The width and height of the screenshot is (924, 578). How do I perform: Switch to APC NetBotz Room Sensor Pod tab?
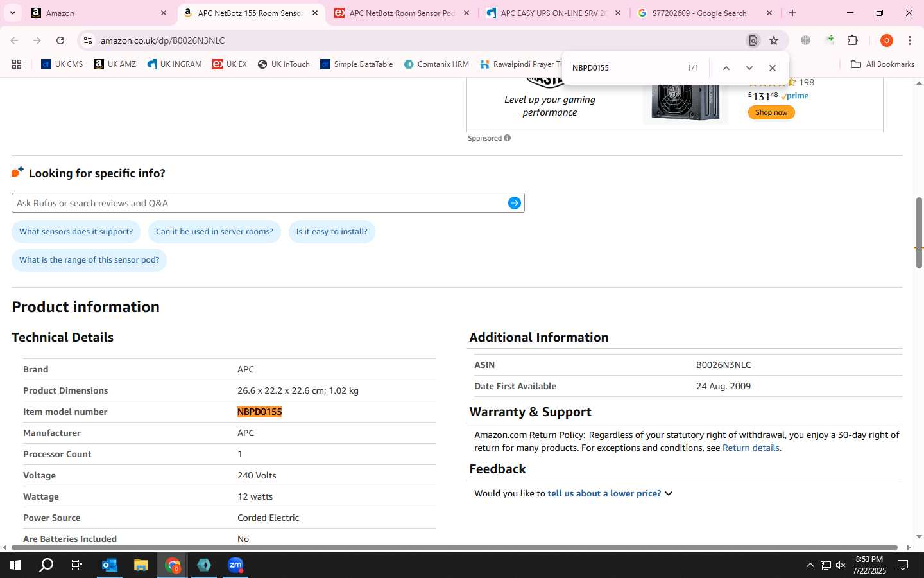click(x=402, y=13)
